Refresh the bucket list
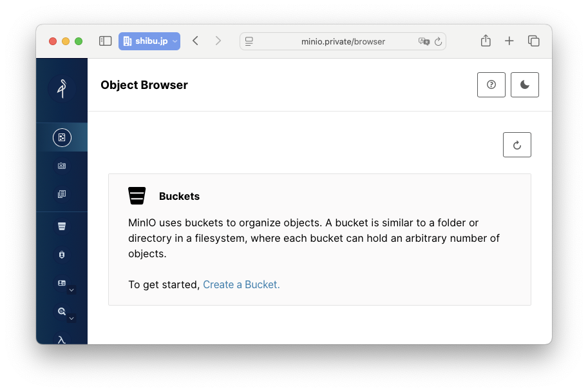588x392 pixels. click(x=517, y=145)
